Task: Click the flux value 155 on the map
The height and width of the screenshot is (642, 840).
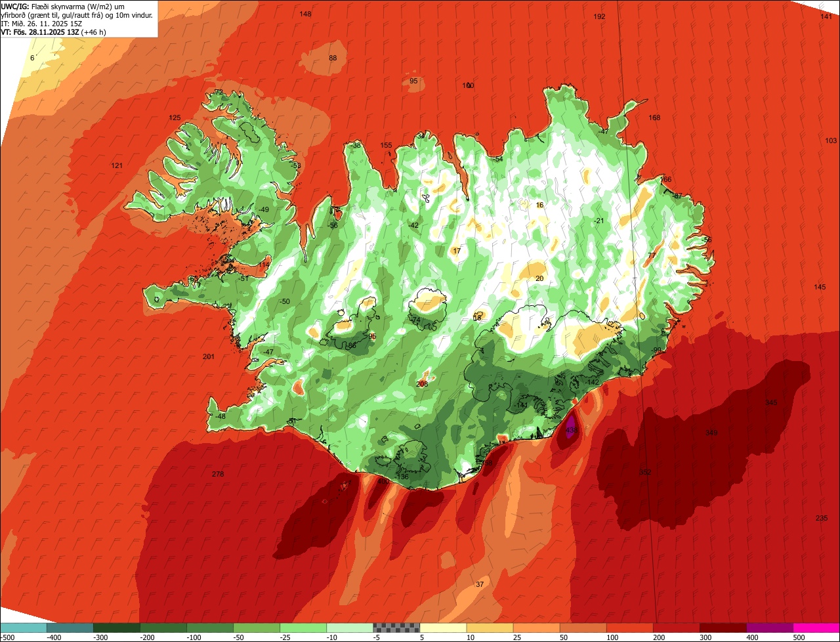Action: tap(387, 145)
